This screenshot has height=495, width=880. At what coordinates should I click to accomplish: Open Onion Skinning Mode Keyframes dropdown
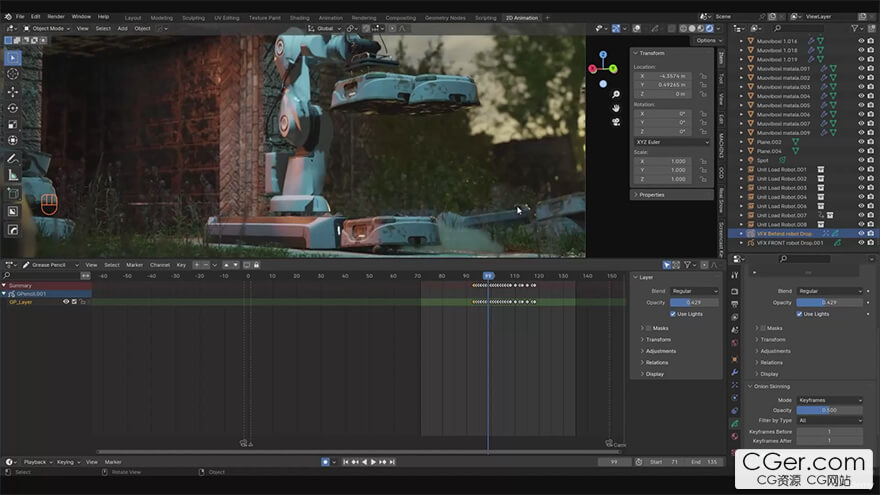tap(829, 401)
